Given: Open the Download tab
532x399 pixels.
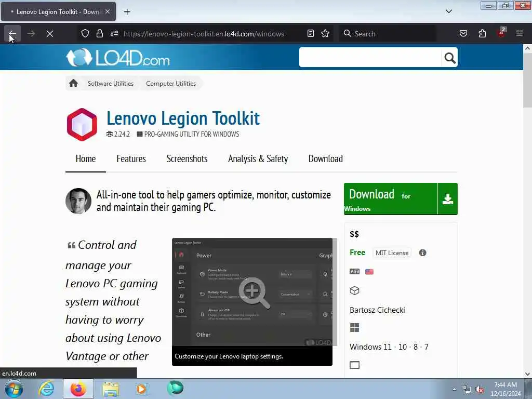Looking at the screenshot, I should [325, 159].
